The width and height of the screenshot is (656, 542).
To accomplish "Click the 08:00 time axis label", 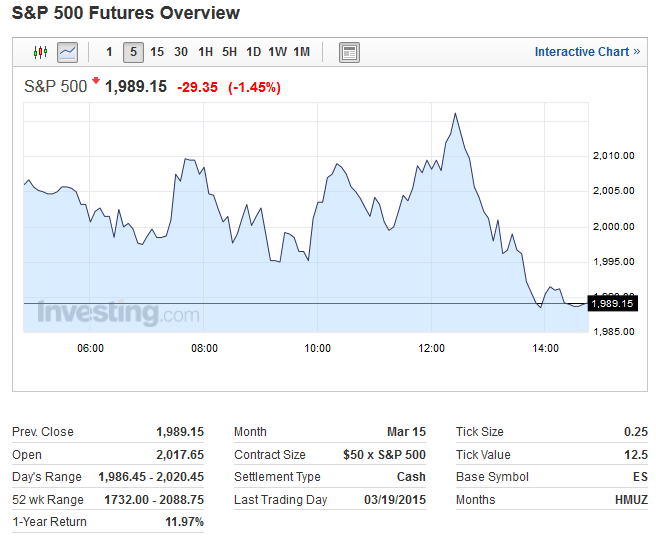I will tap(204, 348).
